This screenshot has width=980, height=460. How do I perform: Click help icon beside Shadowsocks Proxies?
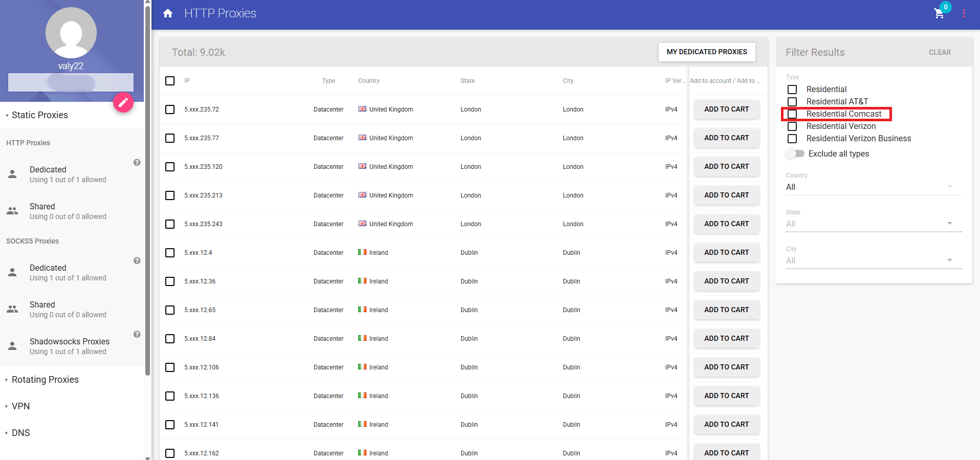(137, 334)
